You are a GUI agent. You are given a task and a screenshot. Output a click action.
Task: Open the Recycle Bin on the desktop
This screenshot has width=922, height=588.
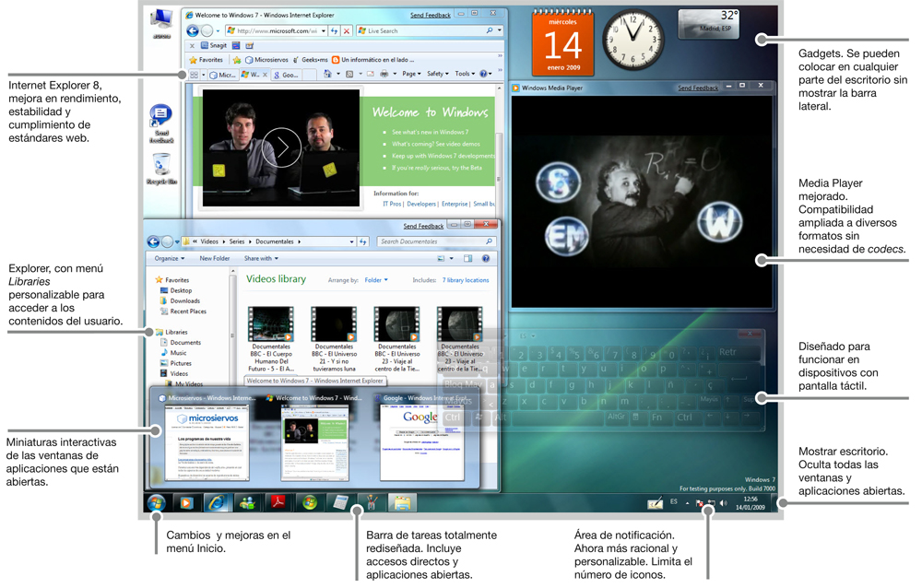pos(161,170)
